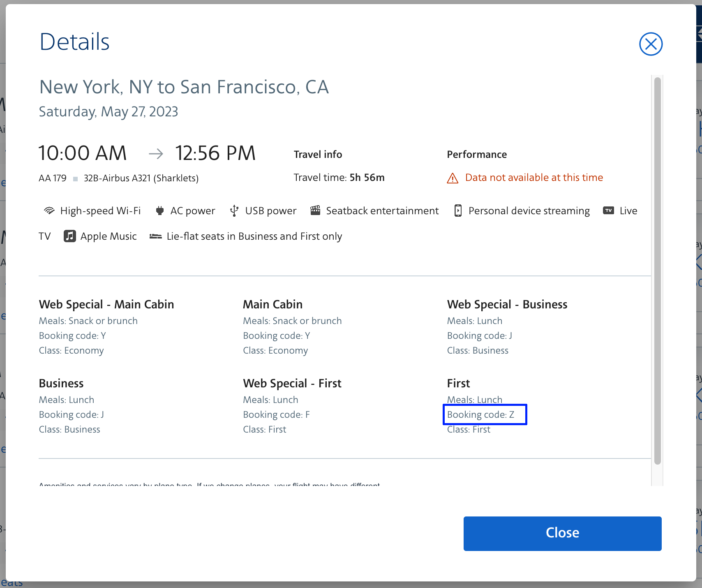Click the Live TV icon
Image resolution: width=702 pixels, height=588 pixels.
608,211
